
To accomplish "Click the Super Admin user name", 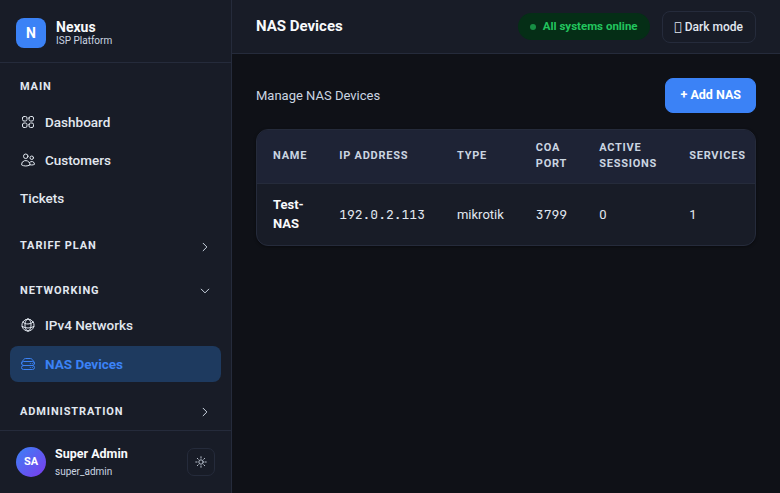I will coord(91,454).
